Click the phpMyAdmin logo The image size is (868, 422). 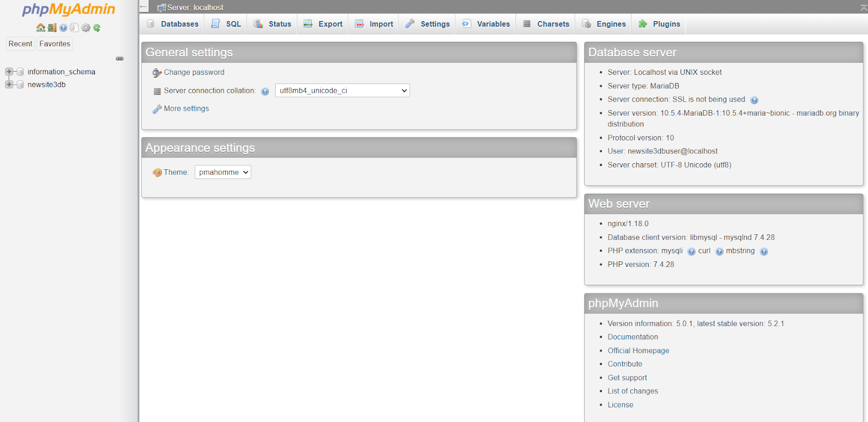[x=68, y=10]
